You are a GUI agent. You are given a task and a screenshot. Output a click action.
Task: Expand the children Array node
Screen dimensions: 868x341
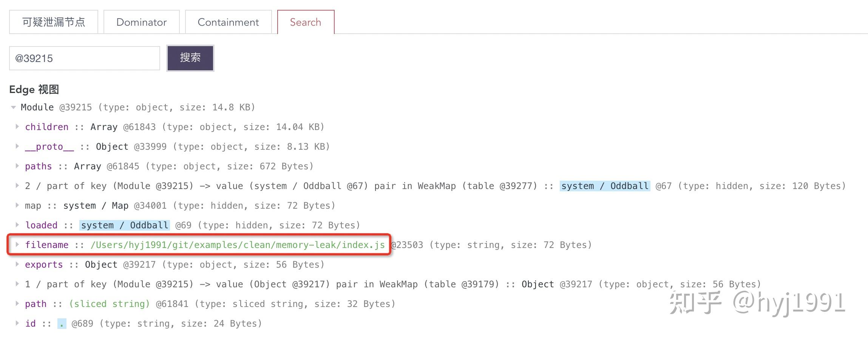click(17, 127)
